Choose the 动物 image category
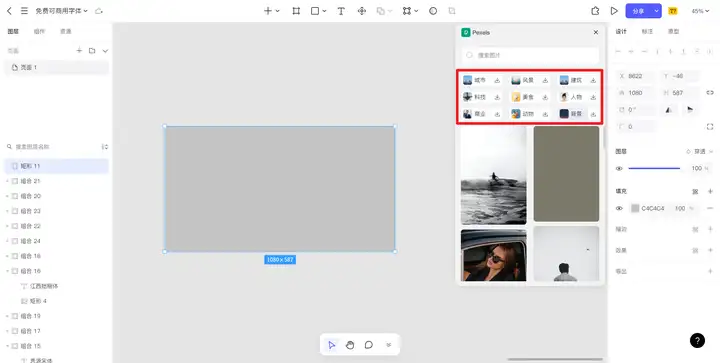The image size is (720, 363). coord(523,114)
